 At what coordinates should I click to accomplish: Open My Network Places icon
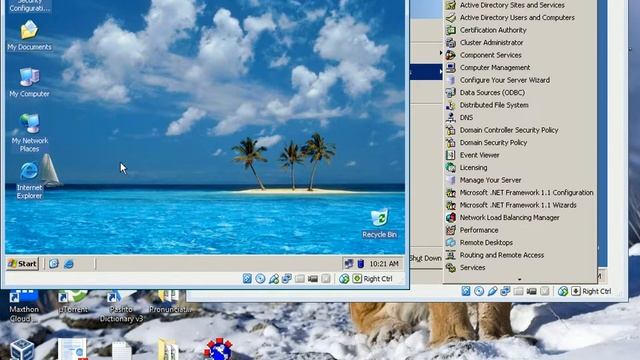click(29, 133)
